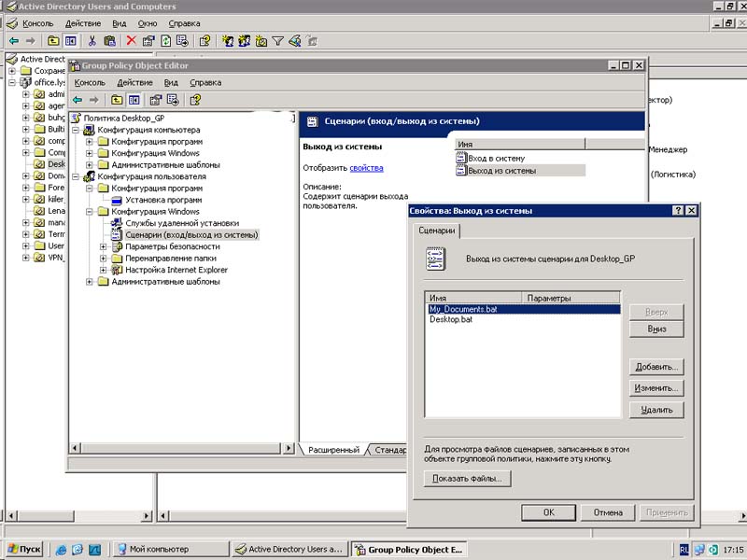
Task: Click Показать файлы... button
Action: (x=467, y=478)
